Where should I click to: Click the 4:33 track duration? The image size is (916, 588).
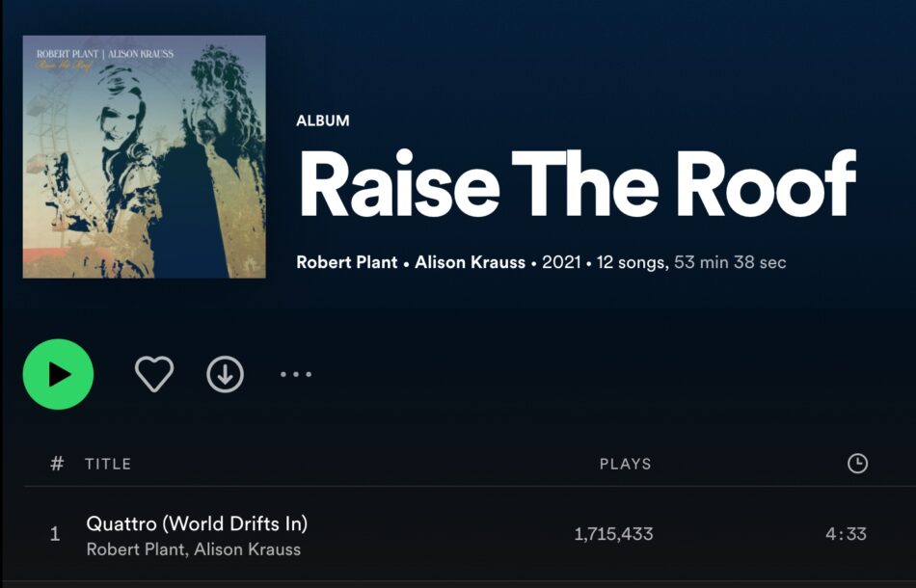[846, 534]
